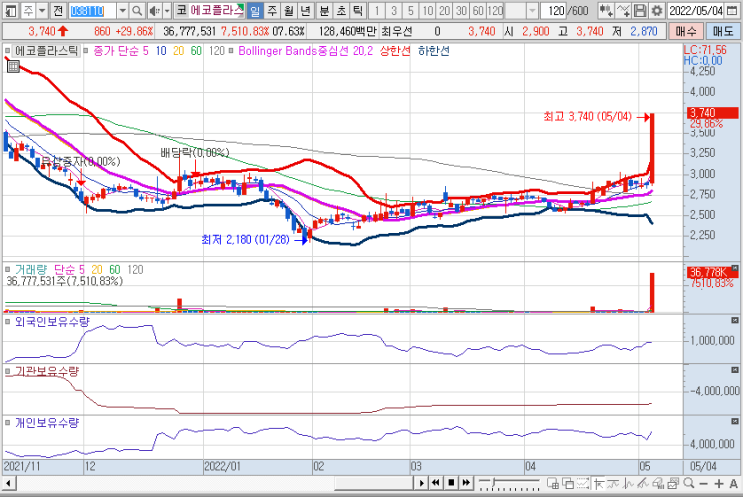
Task: Switch to yearly (년) chart period
Action: point(306,10)
